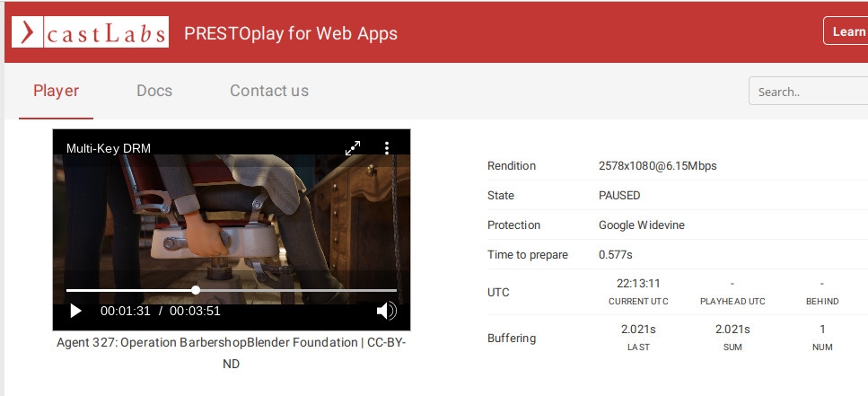Screen dimensions: 868x396
Task: Click the Google Widevine protection value
Action: coord(642,224)
